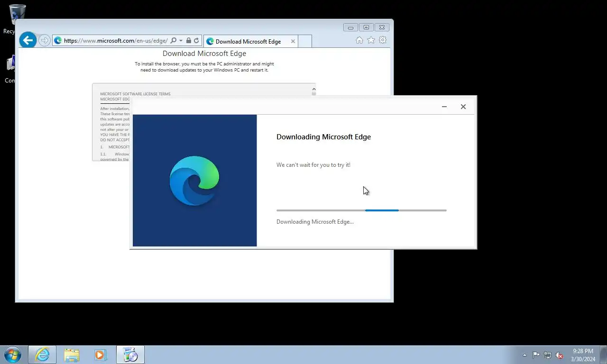
Task: Click the network tray icon
Action: [x=548, y=355]
